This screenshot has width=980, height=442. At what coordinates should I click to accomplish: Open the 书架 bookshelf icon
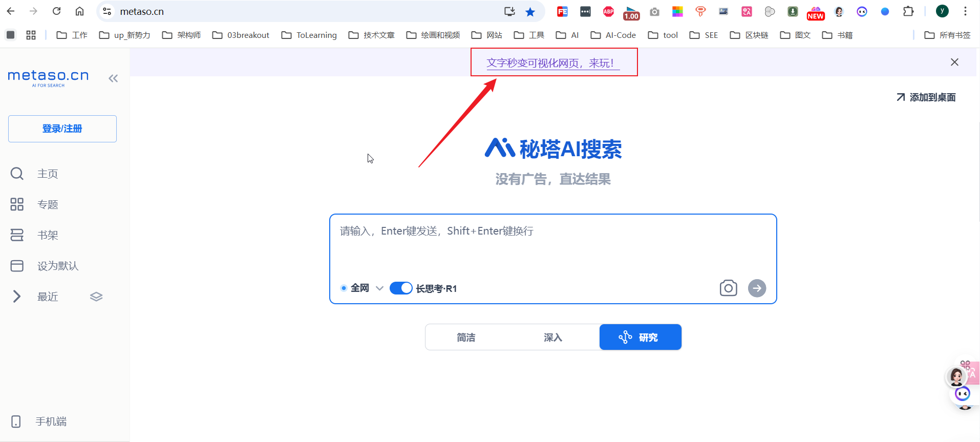[17, 235]
